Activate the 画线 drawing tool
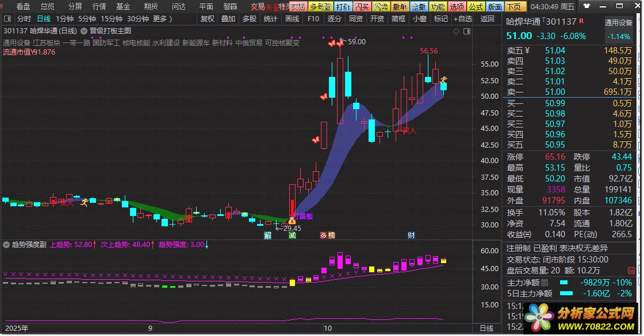The height and width of the screenshot is (336, 644). [292, 19]
